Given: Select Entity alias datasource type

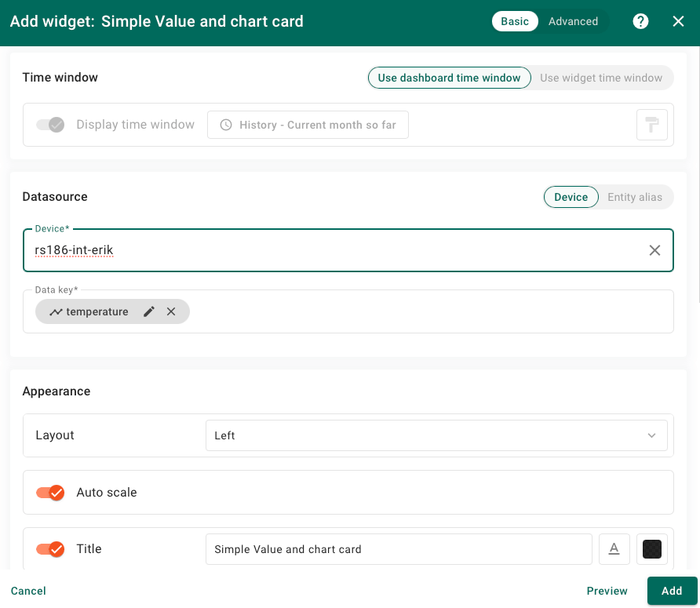Looking at the screenshot, I should [634, 197].
